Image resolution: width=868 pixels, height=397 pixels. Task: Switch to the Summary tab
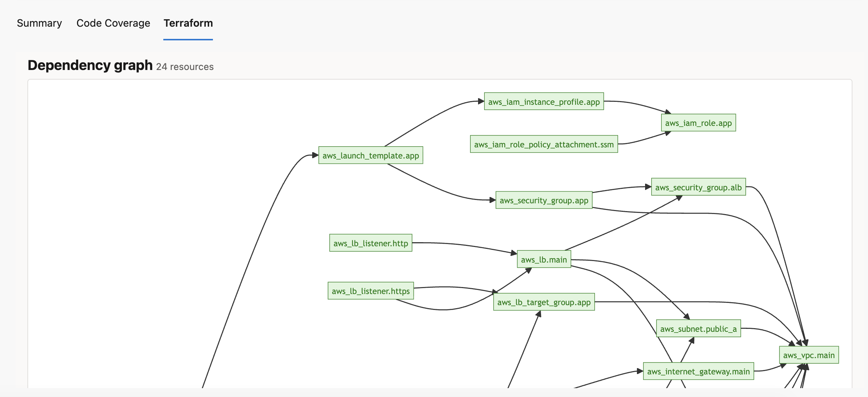point(39,23)
